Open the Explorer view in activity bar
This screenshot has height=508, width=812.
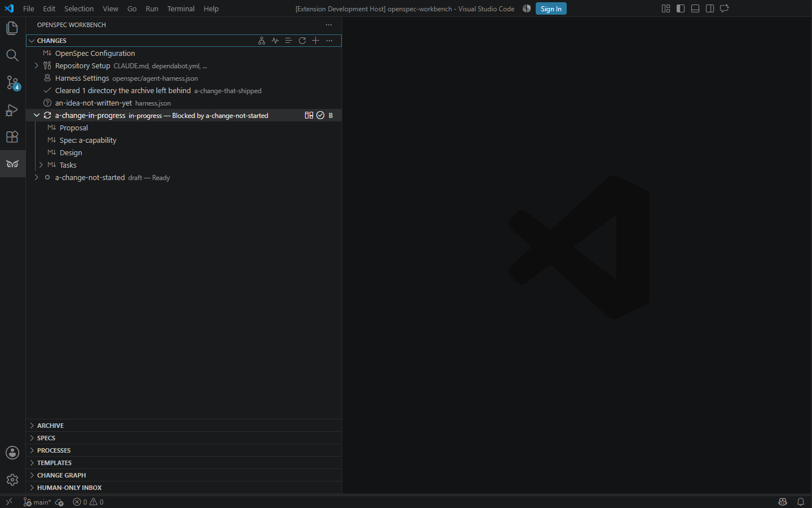pos(12,28)
